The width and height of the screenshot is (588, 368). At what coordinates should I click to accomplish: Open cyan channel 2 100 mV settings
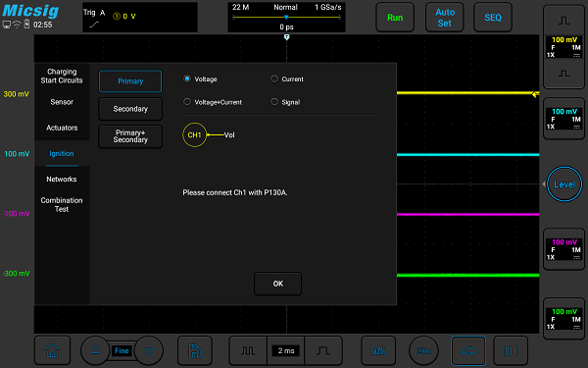563,119
